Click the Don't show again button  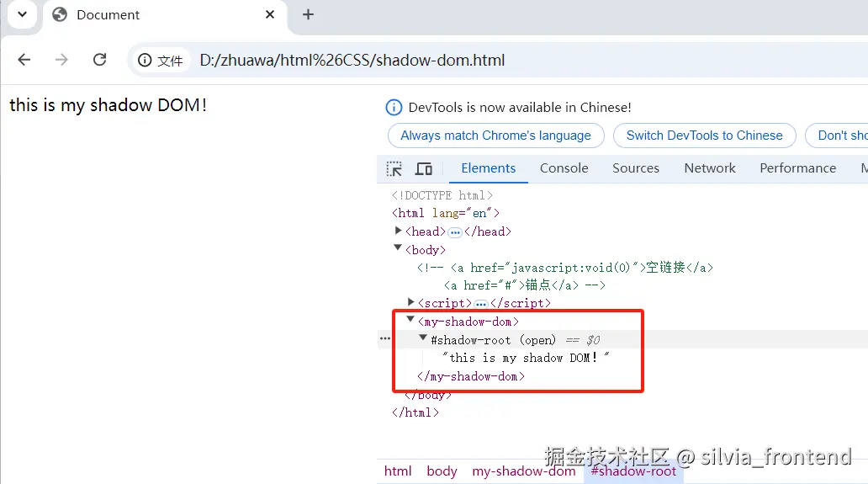[836, 136]
